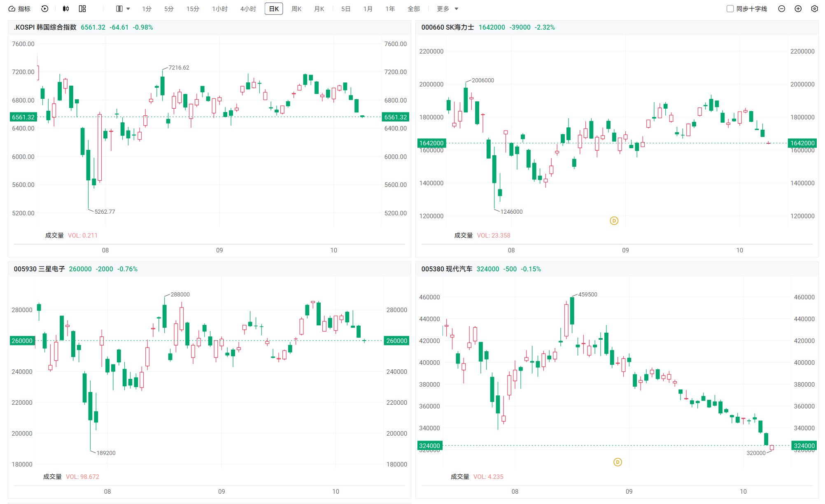Zoom in with the plus icon

point(798,9)
